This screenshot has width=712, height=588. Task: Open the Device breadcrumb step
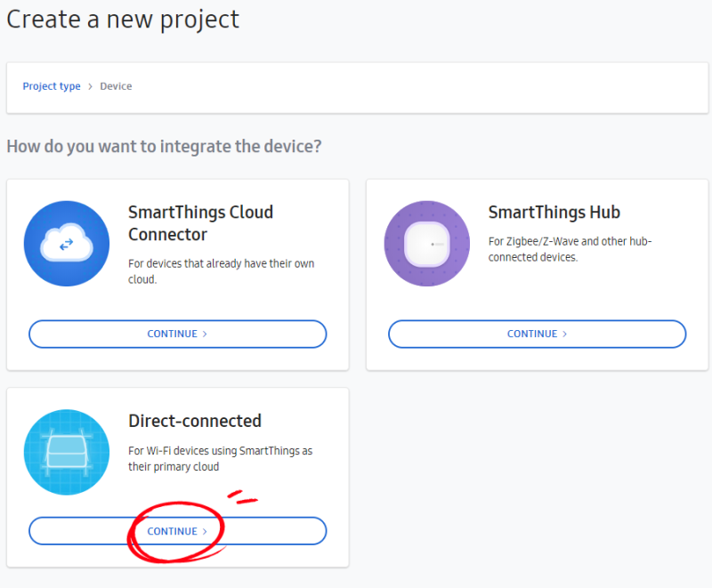116,86
